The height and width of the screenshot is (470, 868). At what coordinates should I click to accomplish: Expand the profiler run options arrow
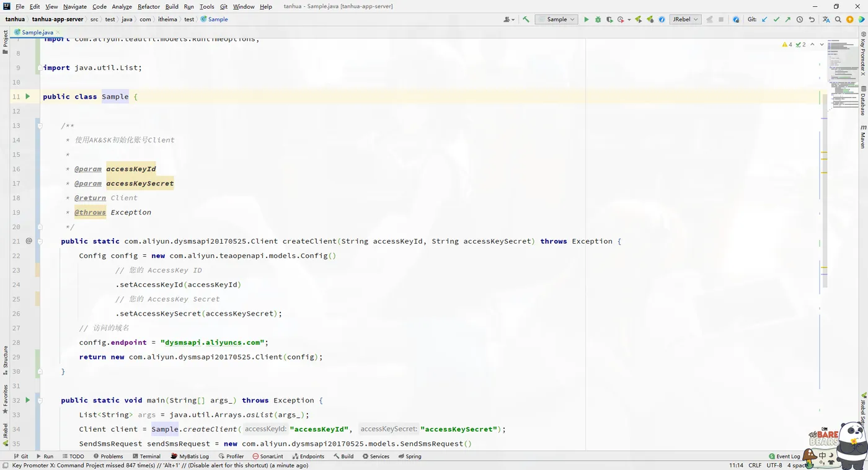coord(629,19)
